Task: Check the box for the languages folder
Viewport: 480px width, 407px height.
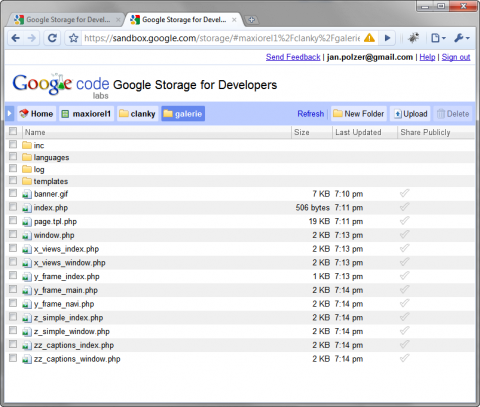Action: click(x=13, y=156)
